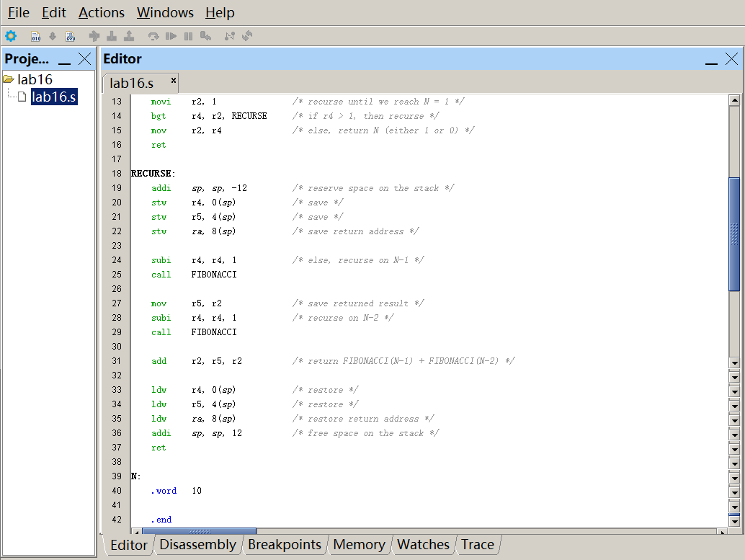745x560 pixels.
Task: Switch to the Watches tab
Action: (423, 544)
